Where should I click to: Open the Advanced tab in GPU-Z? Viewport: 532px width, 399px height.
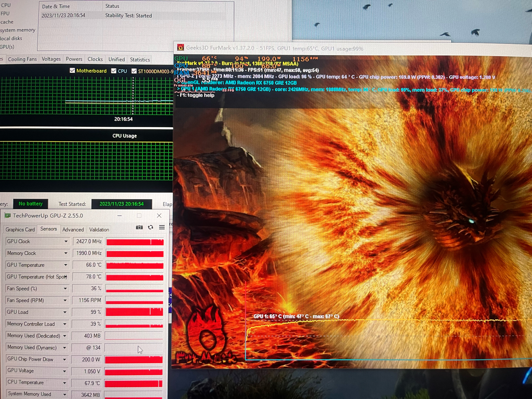[73, 229]
